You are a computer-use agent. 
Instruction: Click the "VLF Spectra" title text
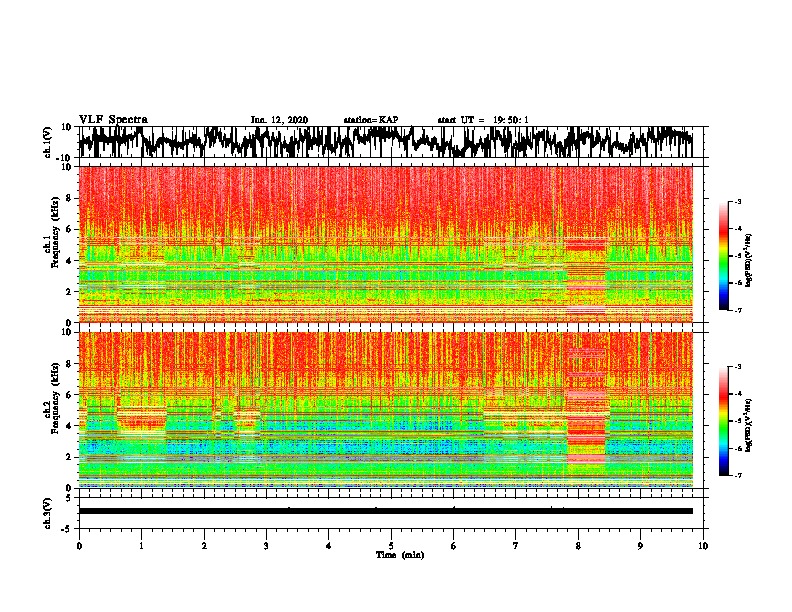113,120
